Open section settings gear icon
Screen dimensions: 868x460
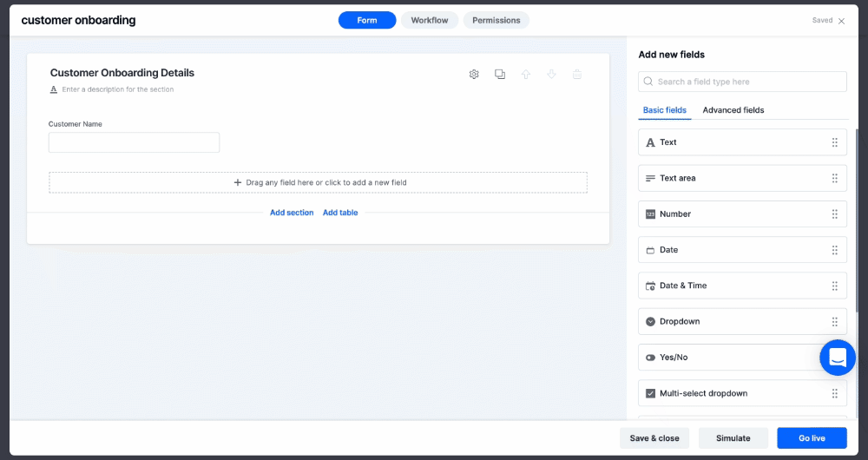[x=474, y=75]
